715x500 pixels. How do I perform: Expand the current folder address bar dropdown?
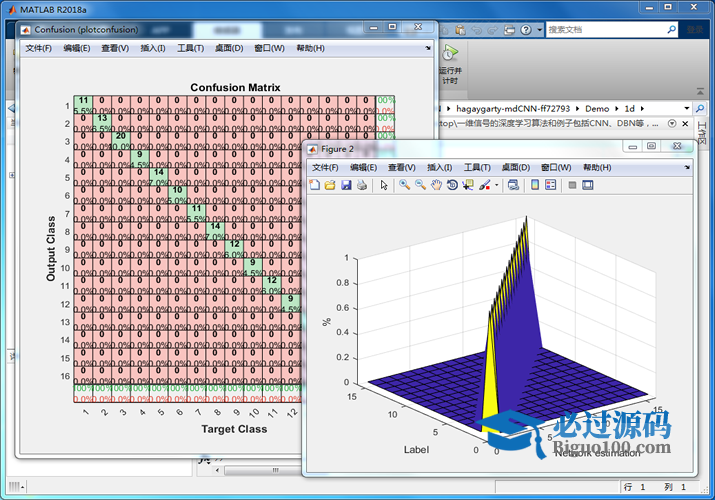(x=686, y=108)
